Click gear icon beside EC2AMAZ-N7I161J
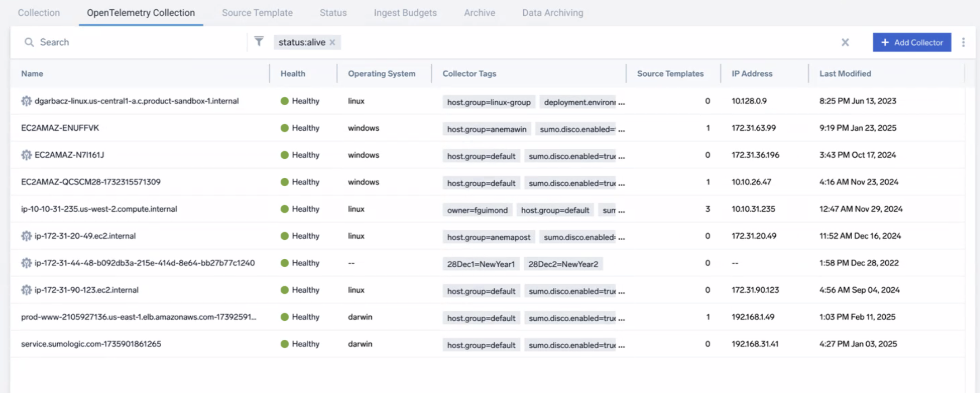 point(26,155)
